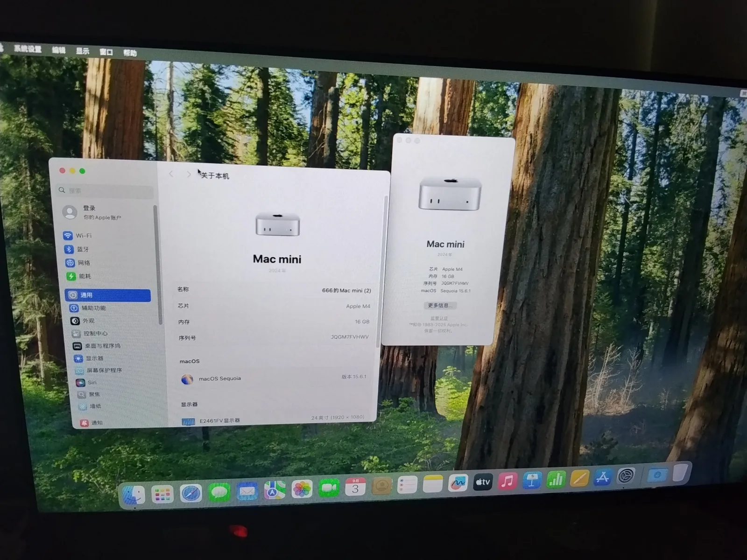Viewport: 747px width, 560px height.
Task: Click the 版本 15.6.1 version text
Action: click(354, 377)
